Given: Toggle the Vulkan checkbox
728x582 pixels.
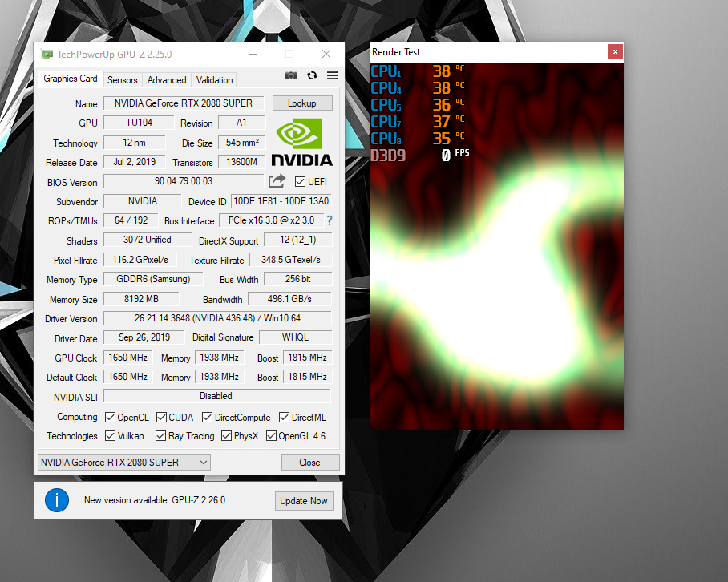Looking at the screenshot, I should point(110,436).
